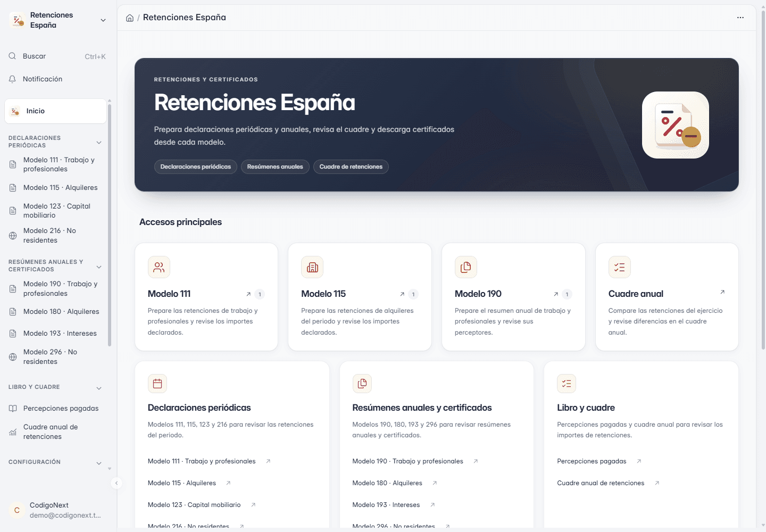Click the Notificación bell icon

coord(12,79)
